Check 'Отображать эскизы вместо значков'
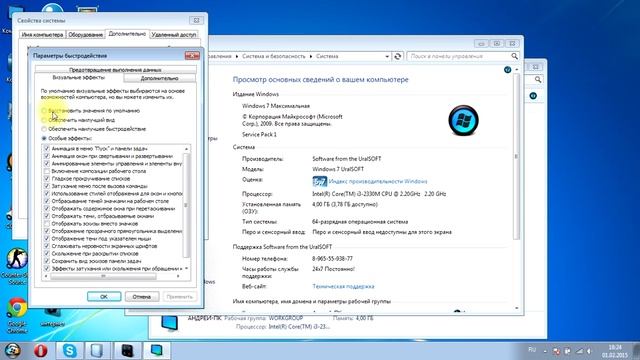640x360 pixels. coord(47,223)
